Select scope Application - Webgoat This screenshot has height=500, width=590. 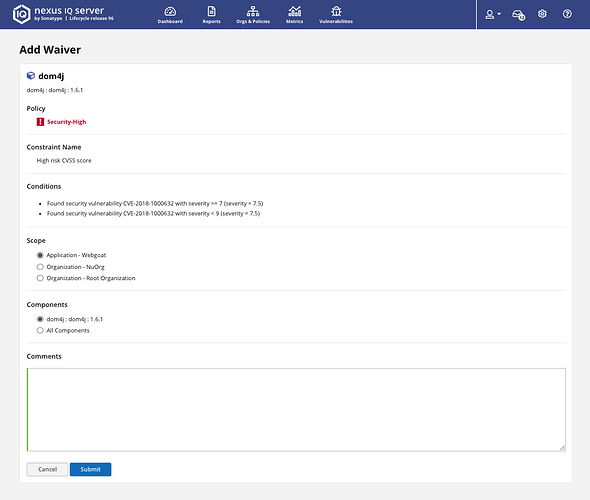[40, 255]
